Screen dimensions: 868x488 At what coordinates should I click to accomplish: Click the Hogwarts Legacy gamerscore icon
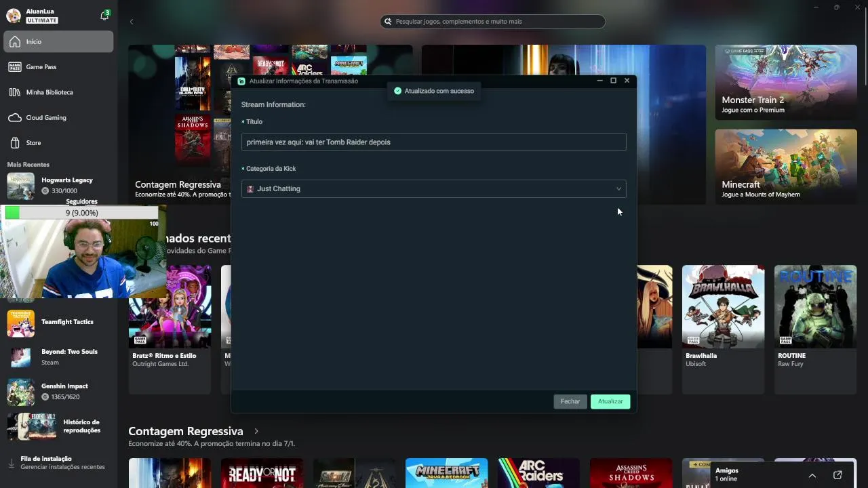coord(45,191)
